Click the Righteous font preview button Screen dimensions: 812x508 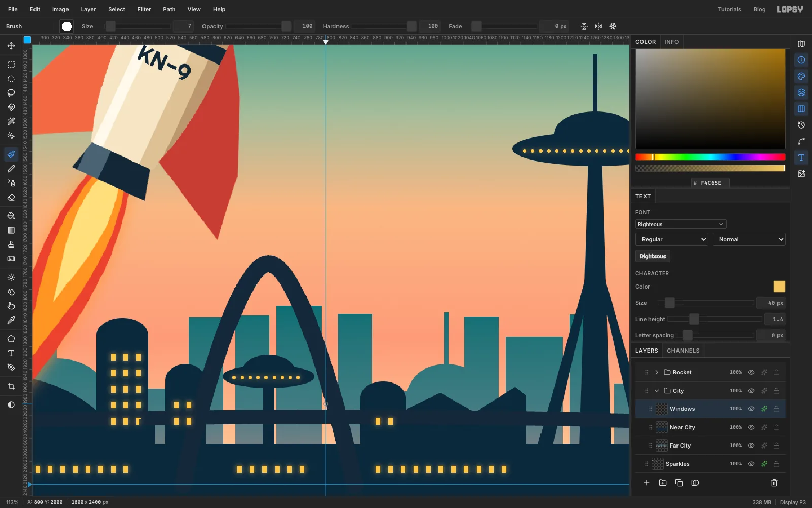653,256
